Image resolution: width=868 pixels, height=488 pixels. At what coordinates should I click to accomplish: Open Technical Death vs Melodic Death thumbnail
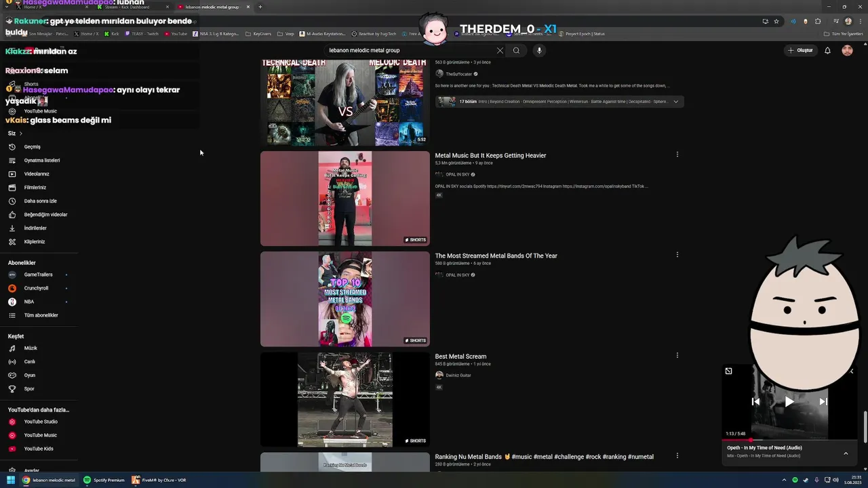[x=345, y=102]
